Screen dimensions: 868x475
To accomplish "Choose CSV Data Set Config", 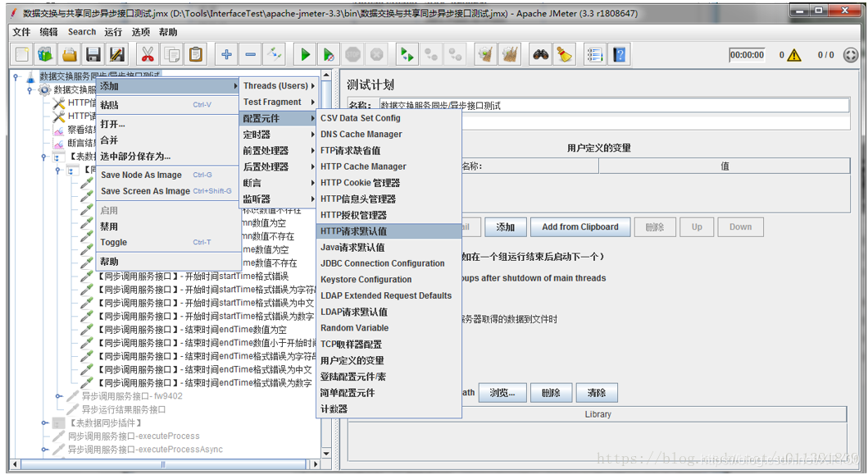I will (x=389, y=118).
